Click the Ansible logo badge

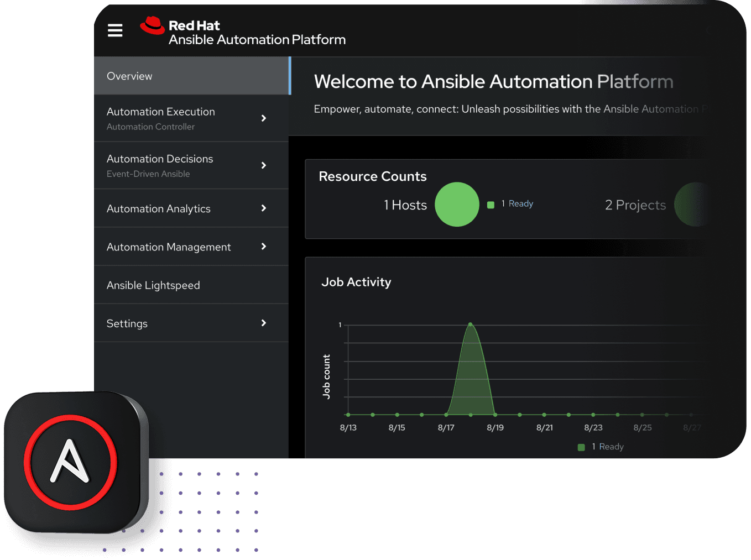pos(71,463)
